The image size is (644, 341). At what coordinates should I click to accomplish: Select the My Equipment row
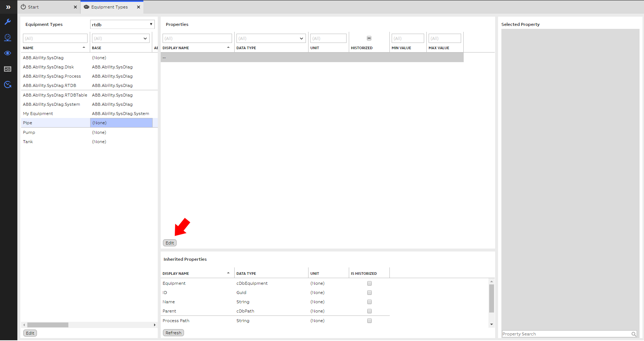(x=89, y=114)
